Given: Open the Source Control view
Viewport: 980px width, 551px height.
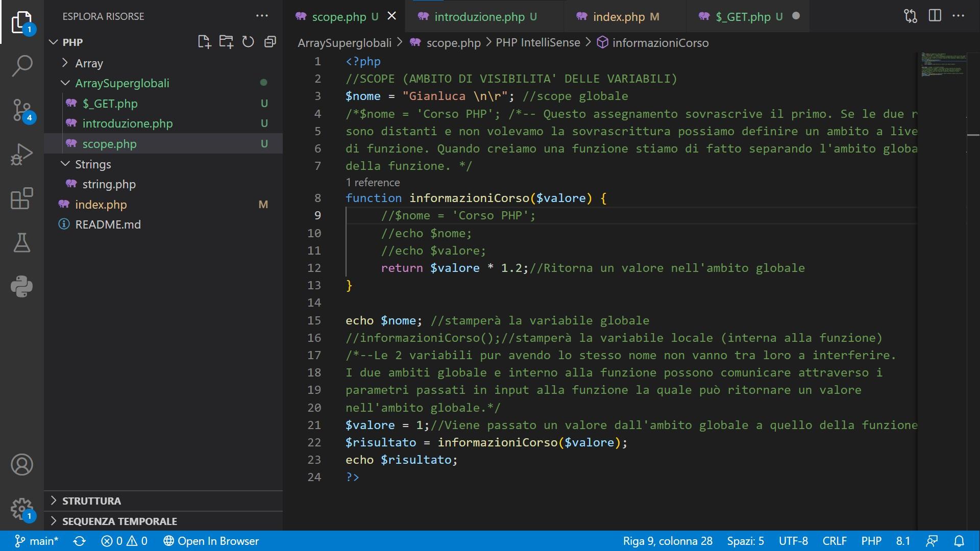Looking at the screenshot, I should pyautogui.click(x=22, y=110).
